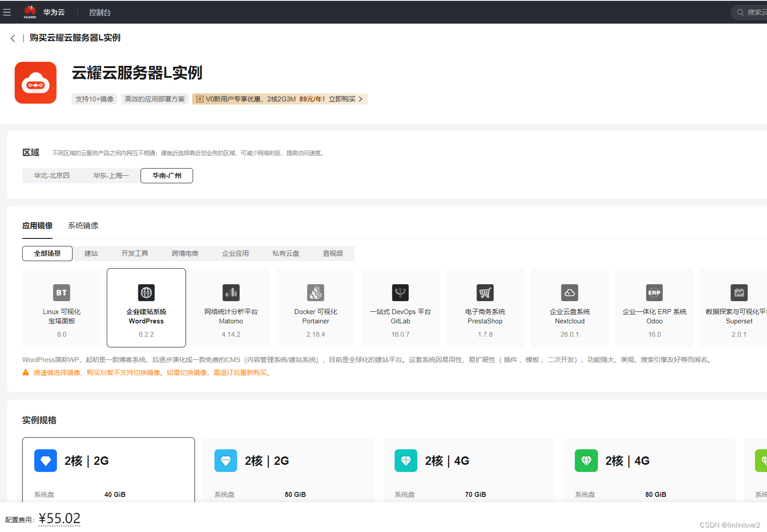Click the Matomo bar chart icon
Viewport: 767px width, 532px height.
[x=231, y=293]
